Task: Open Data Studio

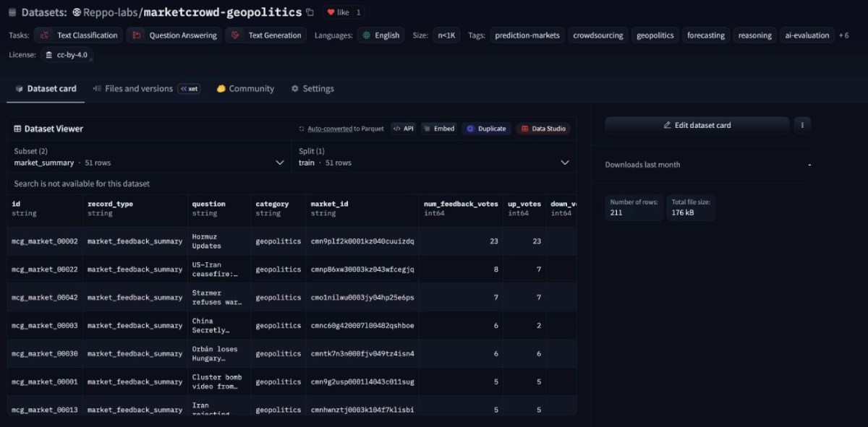Action: [543, 129]
